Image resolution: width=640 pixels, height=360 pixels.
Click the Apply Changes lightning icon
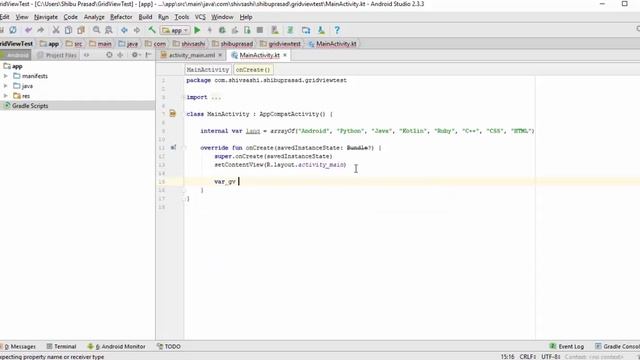(x=210, y=30)
